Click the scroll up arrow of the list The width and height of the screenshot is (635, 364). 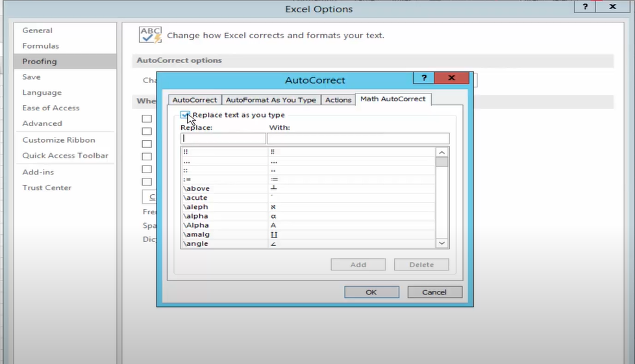(442, 152)
